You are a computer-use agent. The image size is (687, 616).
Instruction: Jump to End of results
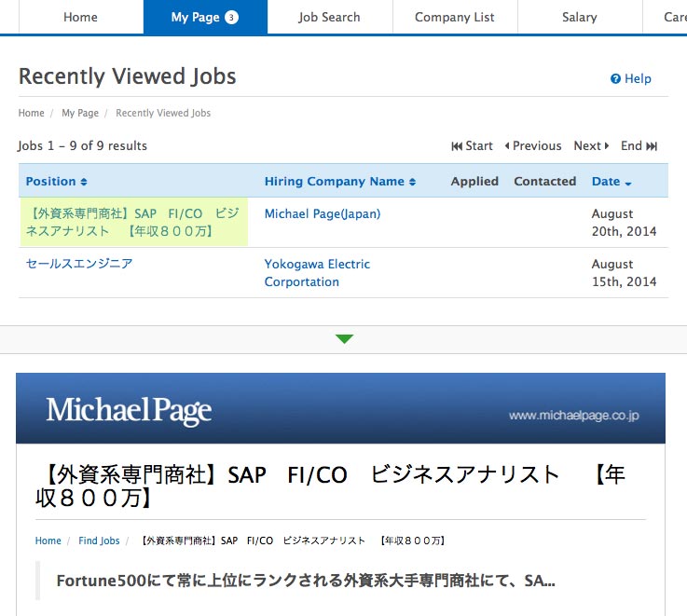tap(639, 146)
